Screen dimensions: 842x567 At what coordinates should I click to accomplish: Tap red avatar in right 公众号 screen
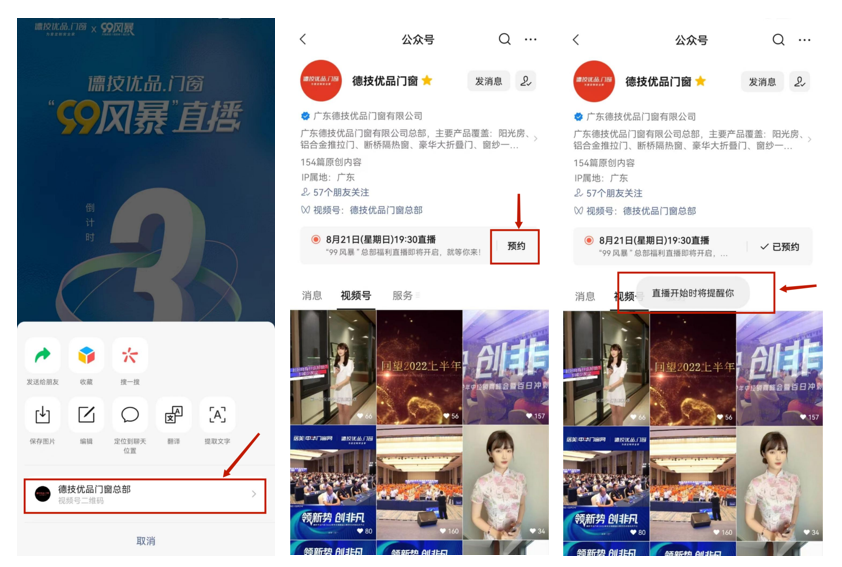[594, 81]
